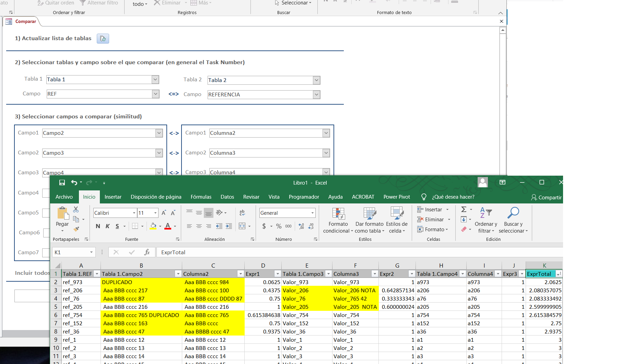Click the AutoSum sigma icon
This screenshot has height=364, width=643.
pyautogui.click(x=464, y=209)
